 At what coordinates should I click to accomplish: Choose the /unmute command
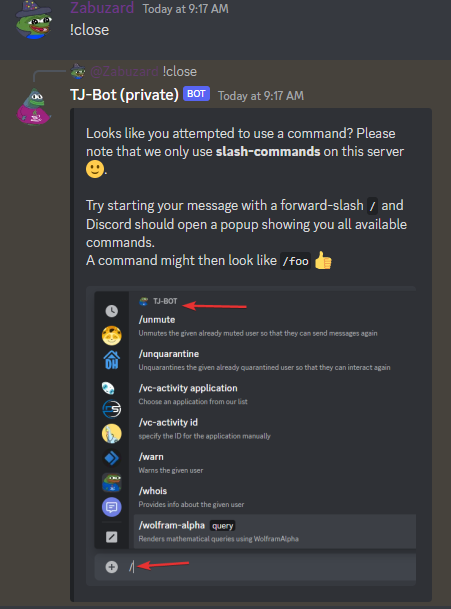coord(274,325)
